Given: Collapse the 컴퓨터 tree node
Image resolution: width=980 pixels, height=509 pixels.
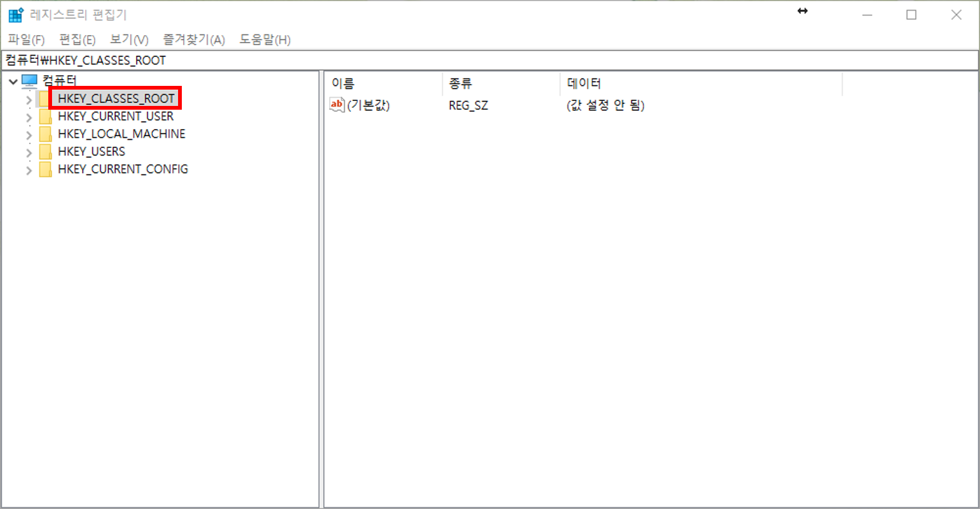Looking at the screenshot, I should [13, 81].
